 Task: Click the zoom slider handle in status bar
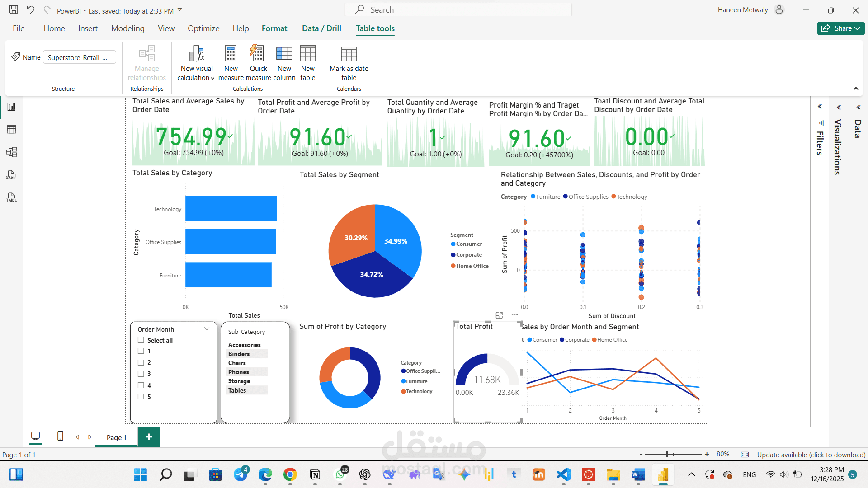(667, 454)
